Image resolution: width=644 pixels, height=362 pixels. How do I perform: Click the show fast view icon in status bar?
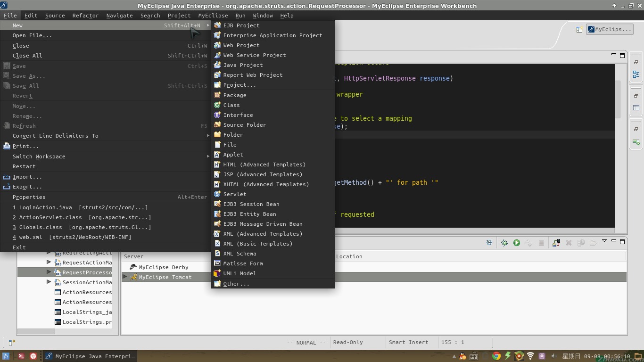(12, 343)
